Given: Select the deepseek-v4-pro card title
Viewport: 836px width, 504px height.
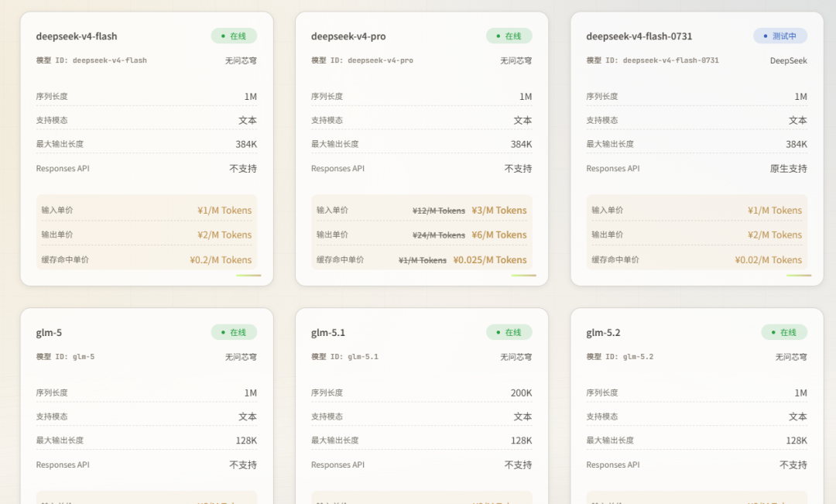Looking at the screenshot, I should 348,36.
